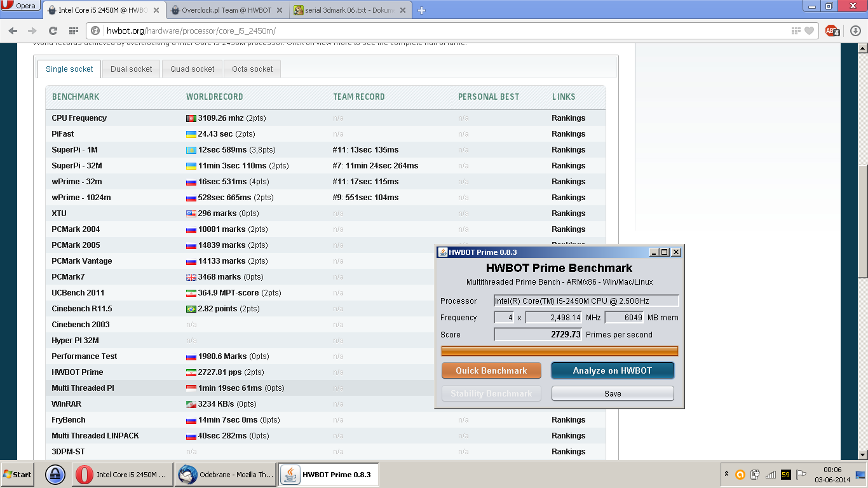868x488 pixels.
Task: Open Rankings link for 3DPM-ST
Action: click(x=568, y=452)
